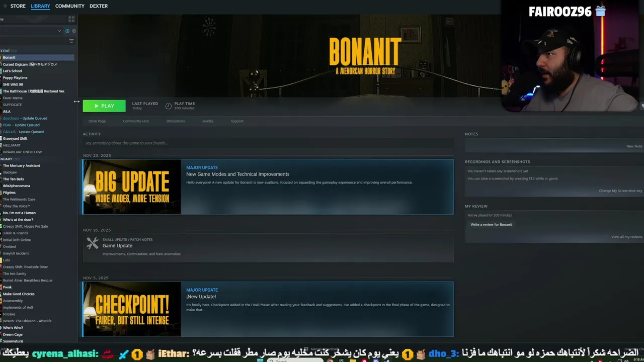644x362 pixels.
Task: Open advanced filter options icon
Action: point(71,41)
